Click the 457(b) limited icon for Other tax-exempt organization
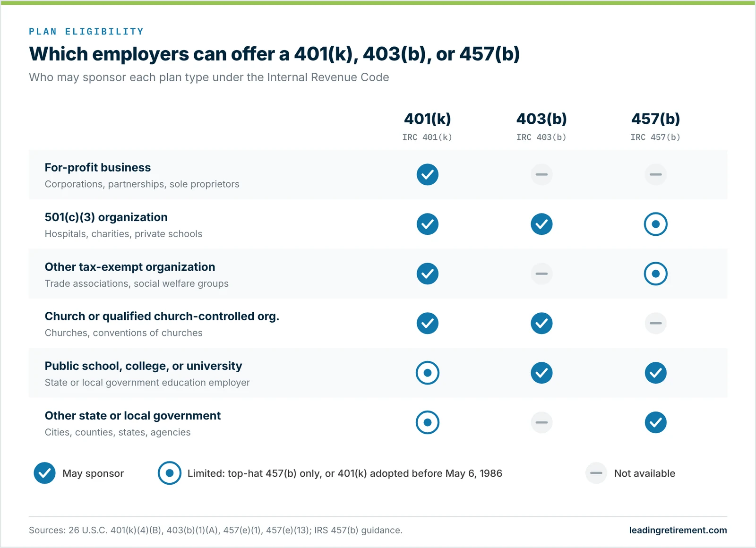756x548 pixels. 656,274
